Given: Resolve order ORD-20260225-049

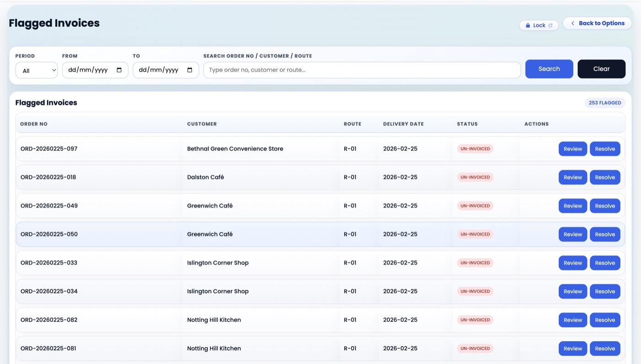Looking at the screenshot, I should 605,206.
